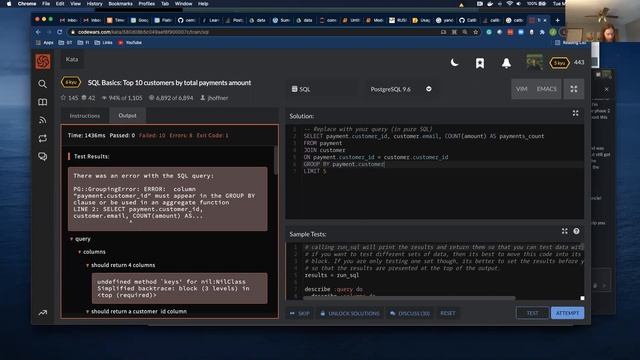This screenshot has width=640, height=360.
Task: Maximize the Solution editor panel
Action: (576, 113)
